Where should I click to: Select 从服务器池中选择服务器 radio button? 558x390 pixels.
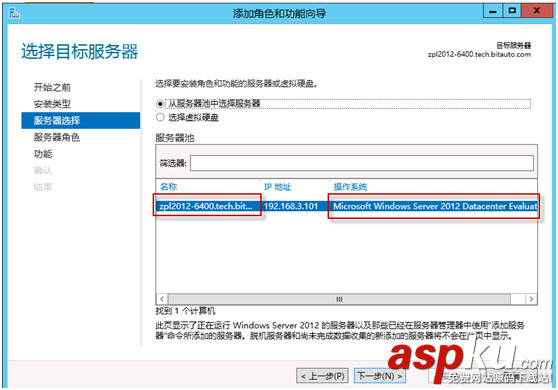point(160,104)
